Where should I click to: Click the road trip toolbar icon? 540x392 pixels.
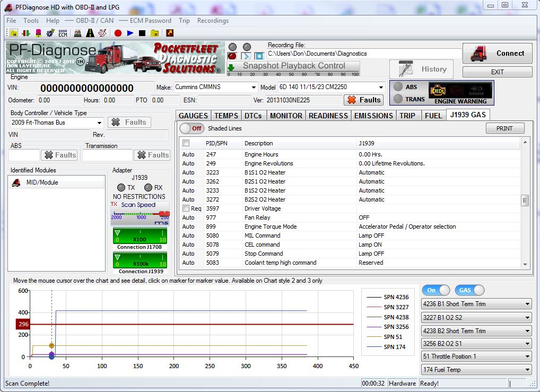[x=90, y=33]
